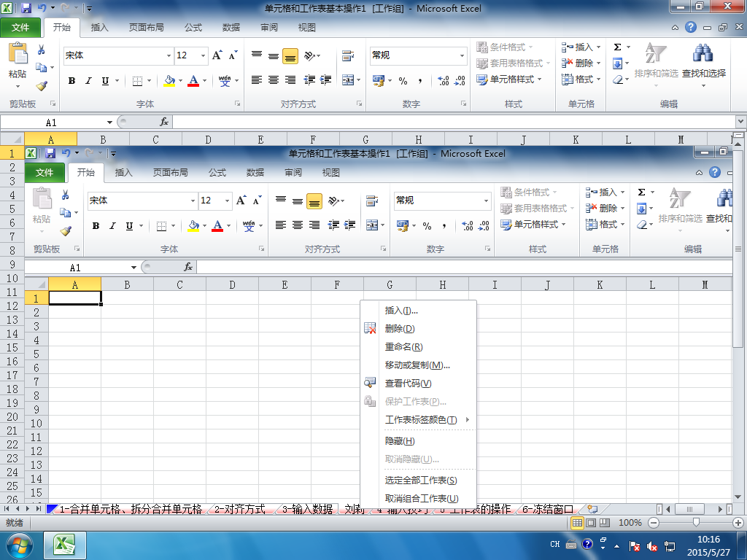Open the green 文件 tab in the top window
The height and width of the screenshot is (560, 747).
[x=20, y=27]
